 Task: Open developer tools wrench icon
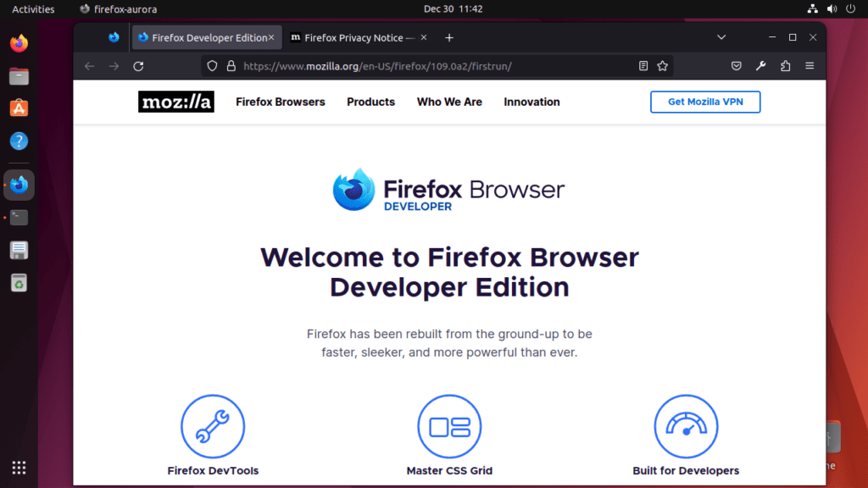[x=761, y=66]
